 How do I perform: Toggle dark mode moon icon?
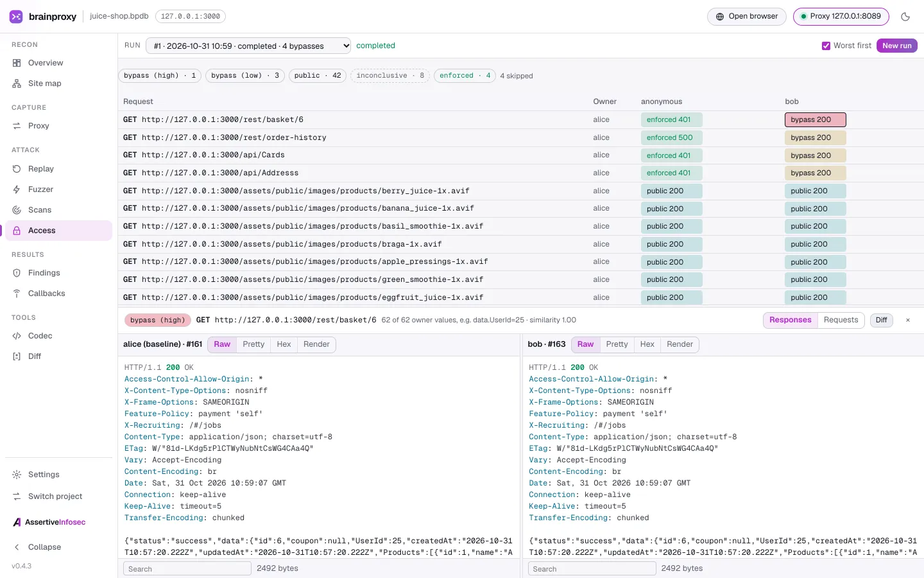905,17
